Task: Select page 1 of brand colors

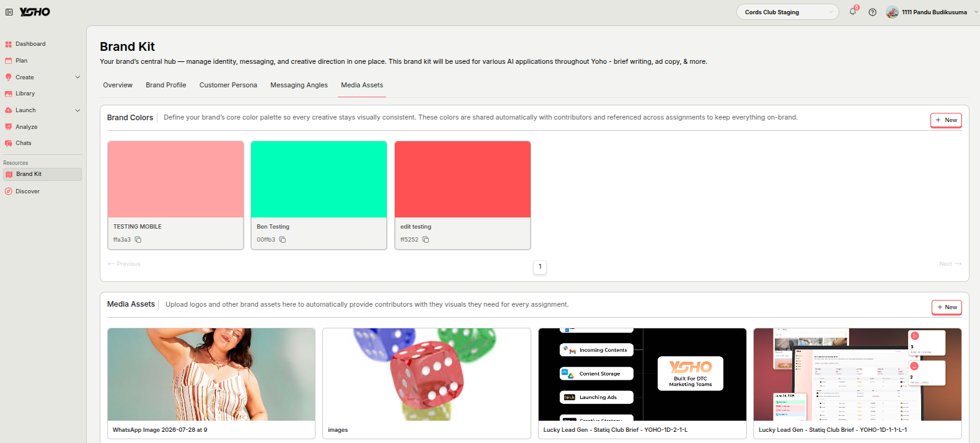Action: (540, 267)
